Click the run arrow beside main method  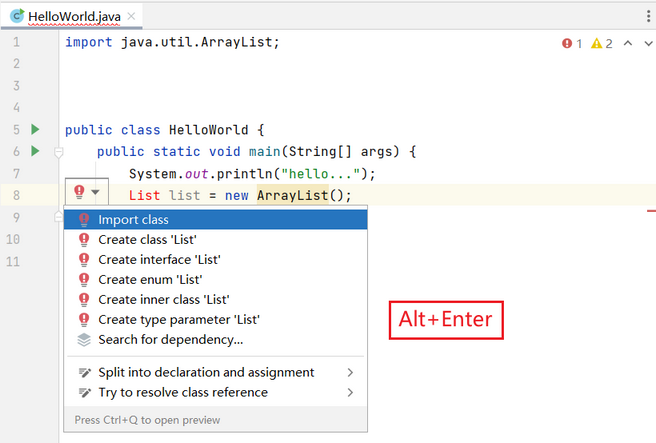click(36, 151)
